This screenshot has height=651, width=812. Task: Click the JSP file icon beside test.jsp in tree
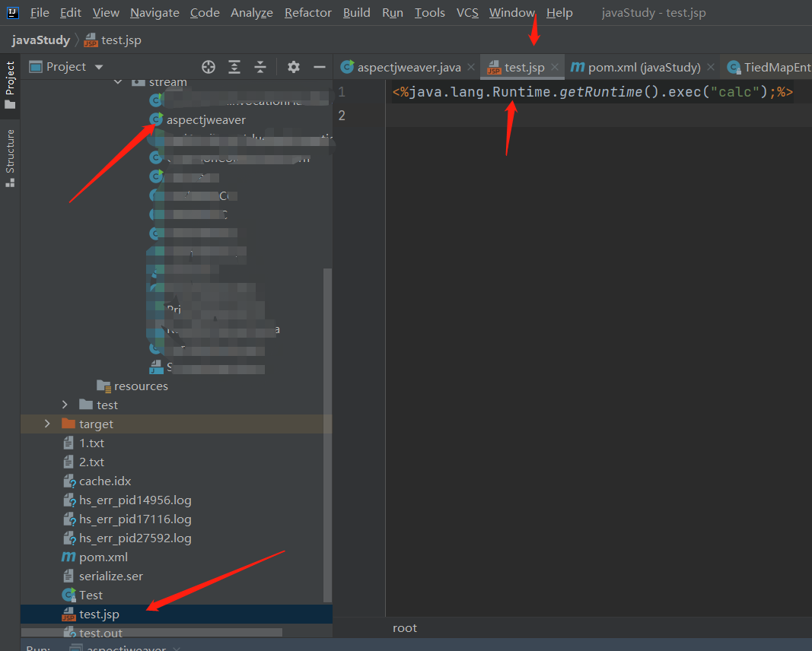[x=68, y=614]
